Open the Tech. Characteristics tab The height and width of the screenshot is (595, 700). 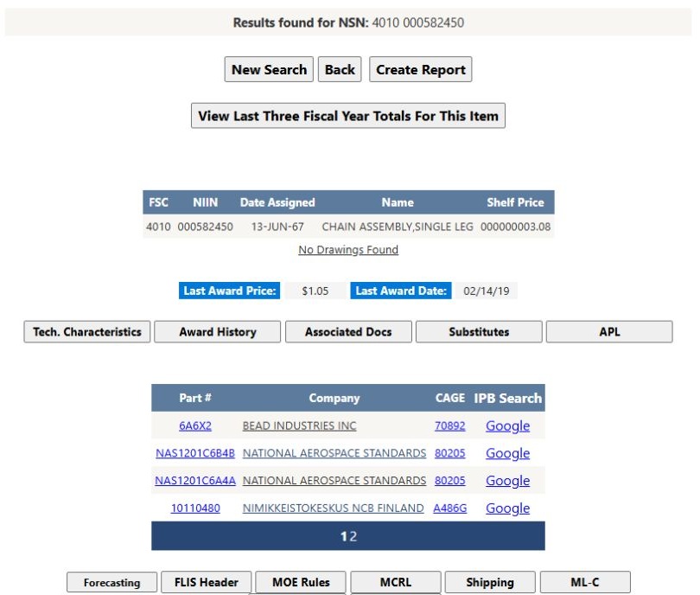(87, 332)
